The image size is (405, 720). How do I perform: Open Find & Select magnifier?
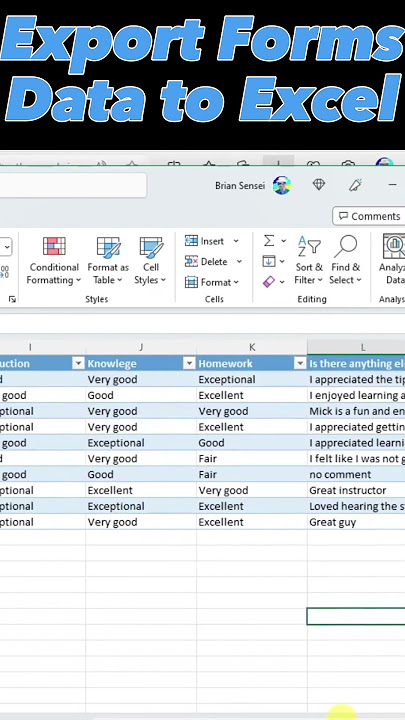pyautogui.click(x=346, y=260)
